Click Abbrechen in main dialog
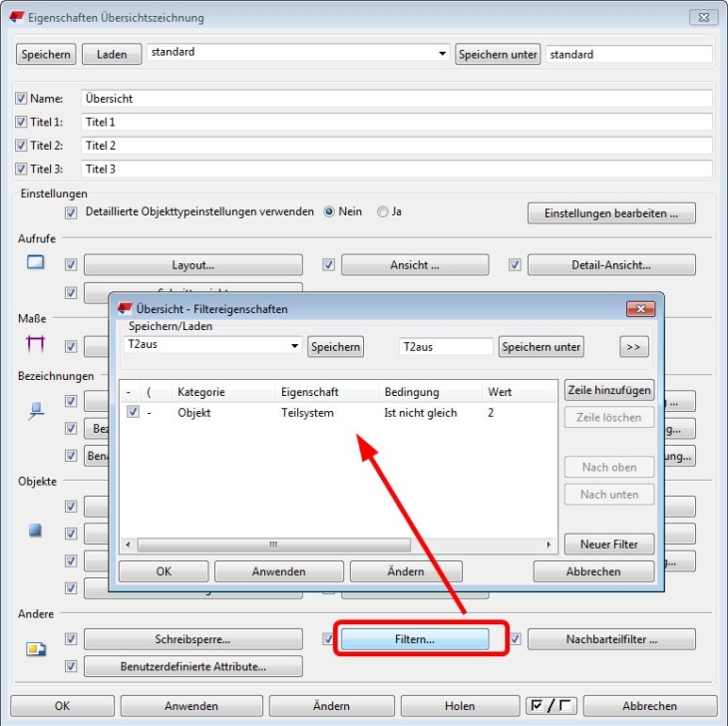Viewport: 728px width, 726px height. [650, 706]
